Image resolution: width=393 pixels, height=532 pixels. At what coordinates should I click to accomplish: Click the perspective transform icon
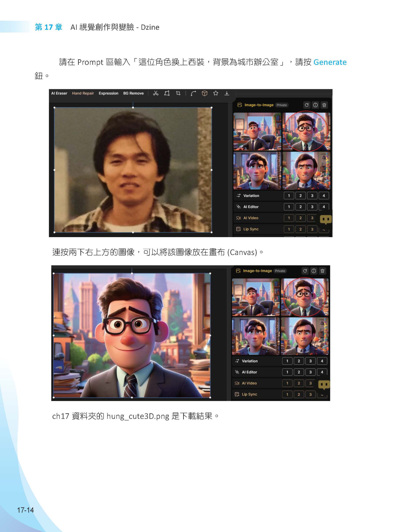point(167,93)
